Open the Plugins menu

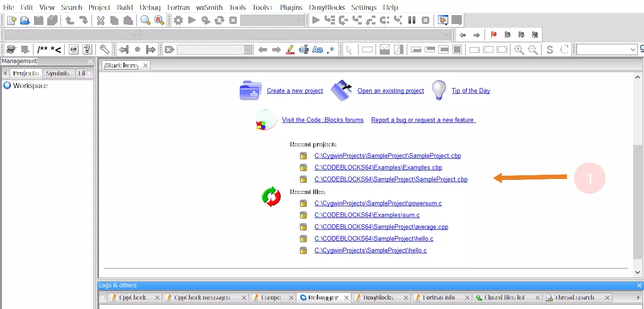(291, 7)
